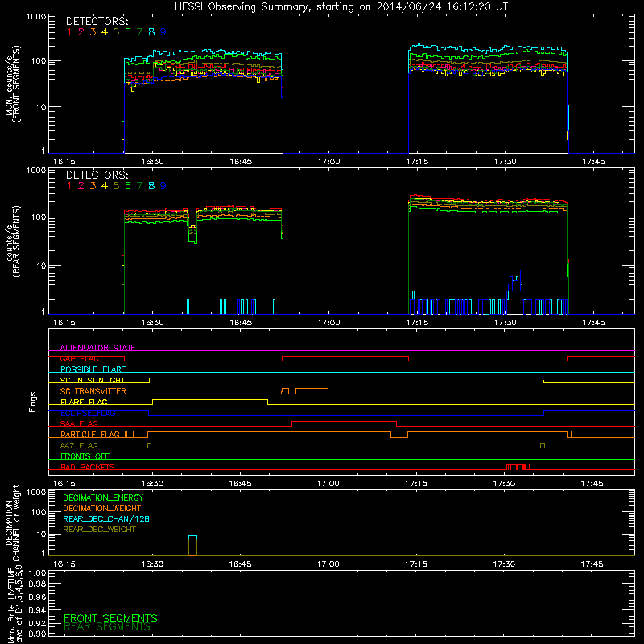Click the blue detector 9 peak near 17:30 in rear plot
This screenshot has width=644, height=644.
click(515, 286)
